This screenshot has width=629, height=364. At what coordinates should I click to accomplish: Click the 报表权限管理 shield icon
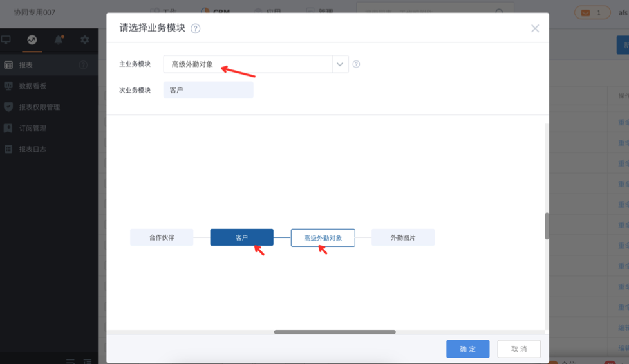click(x=8, y=107)
